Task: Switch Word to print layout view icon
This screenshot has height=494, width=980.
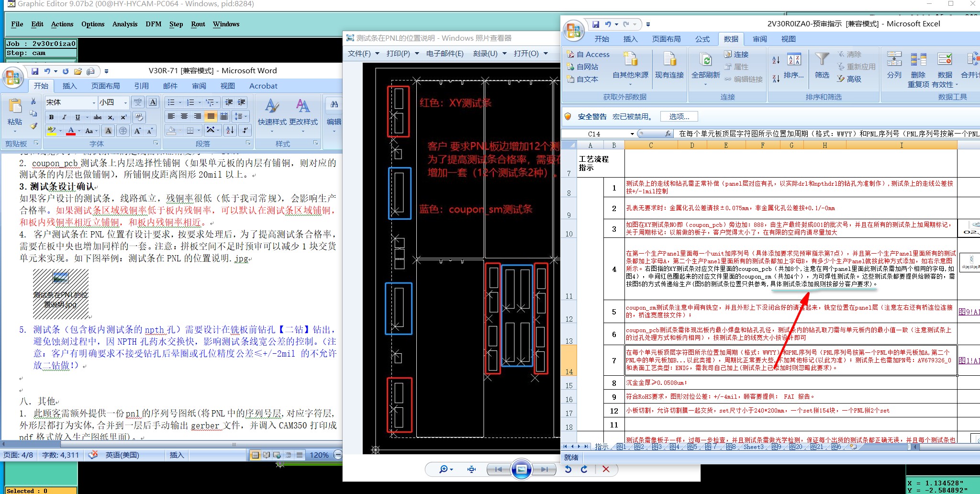Action: coord(256,455)
